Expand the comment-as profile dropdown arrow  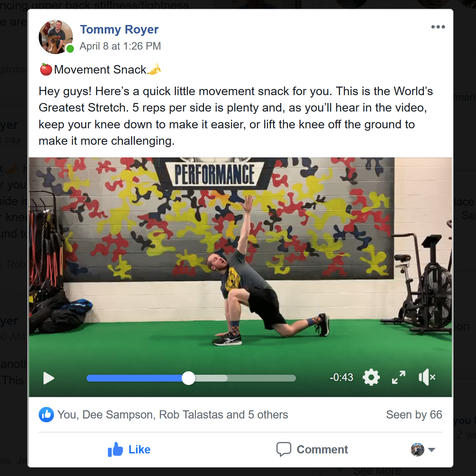tap(432, 450)
